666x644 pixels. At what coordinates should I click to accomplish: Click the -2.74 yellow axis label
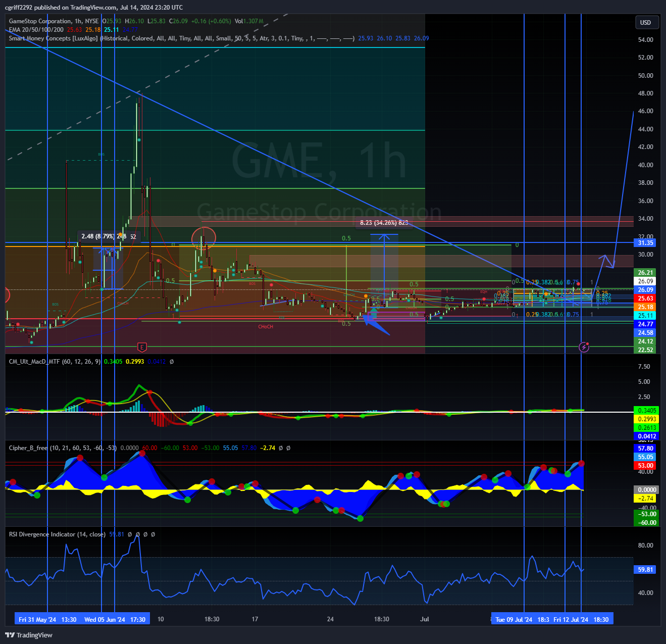pyautogui.click(x=645, y=499)
